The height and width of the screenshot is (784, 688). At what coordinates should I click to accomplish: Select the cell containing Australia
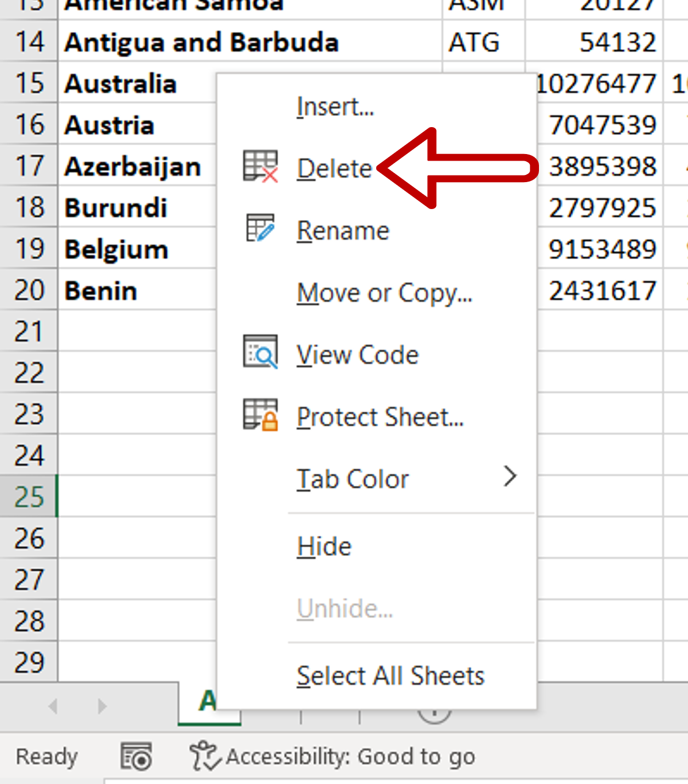(120, 84)
